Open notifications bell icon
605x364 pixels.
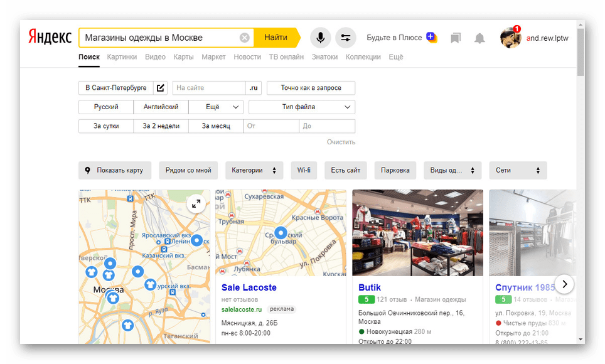pos(479,38)
